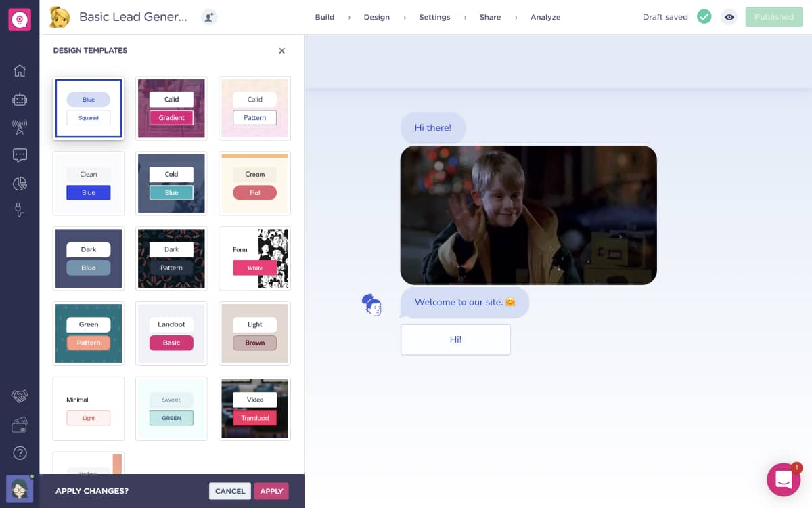Open the Integrations plug icon
Screen dimensions: 812x508
click(x=20, y=211)
